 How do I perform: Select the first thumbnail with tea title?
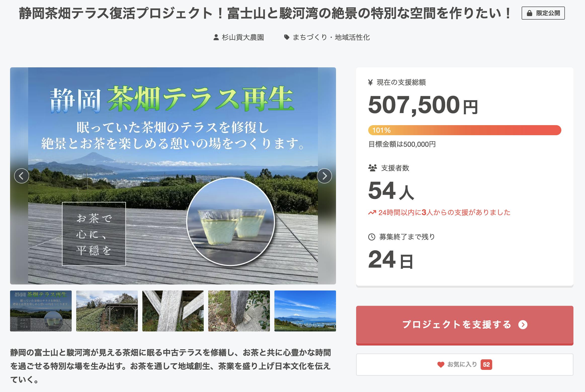[41, 311]
